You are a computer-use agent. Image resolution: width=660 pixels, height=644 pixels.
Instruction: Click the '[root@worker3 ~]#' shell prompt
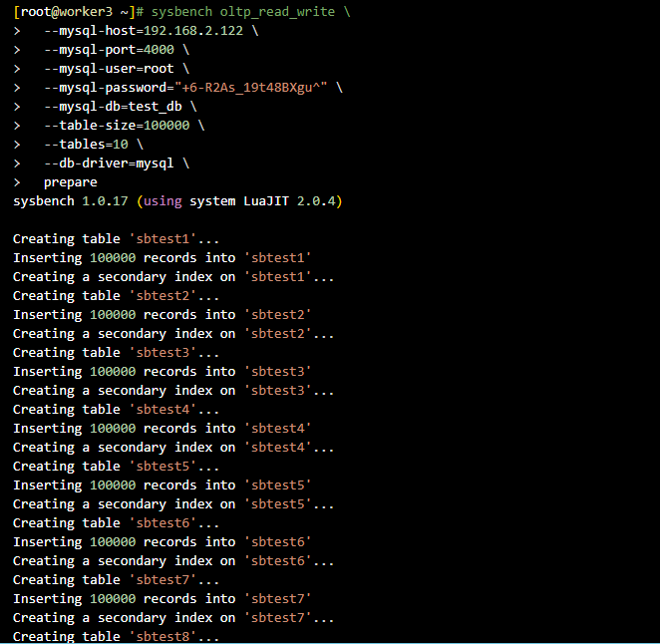click(79, 12)
